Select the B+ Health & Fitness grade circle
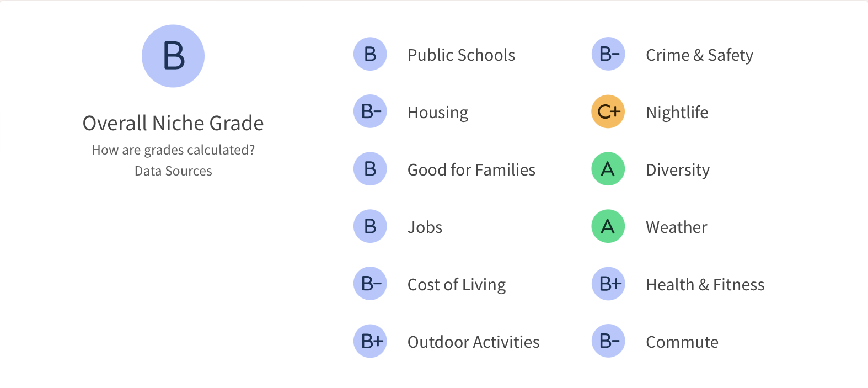 pyautogui.click(x=608, y=284)
